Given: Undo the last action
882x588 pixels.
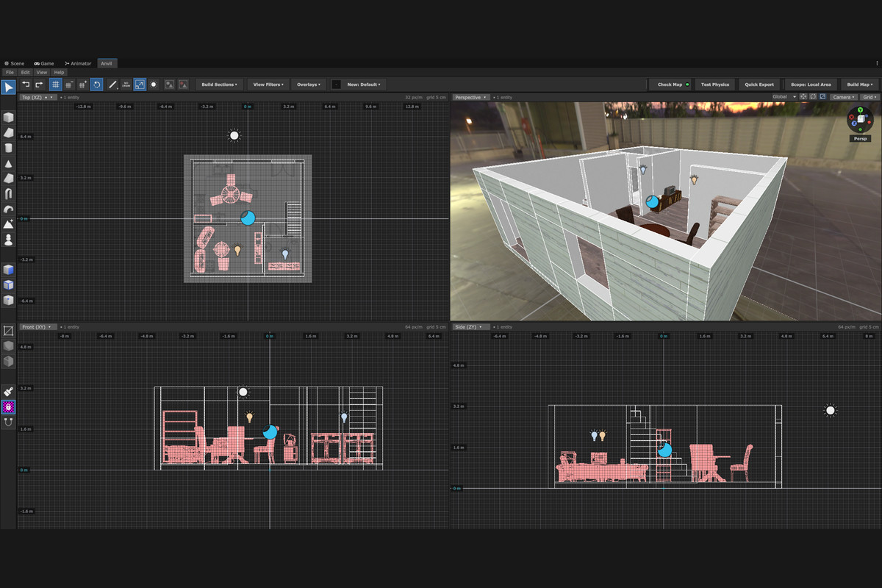Looking at the screenshot, I should (24, 85).
